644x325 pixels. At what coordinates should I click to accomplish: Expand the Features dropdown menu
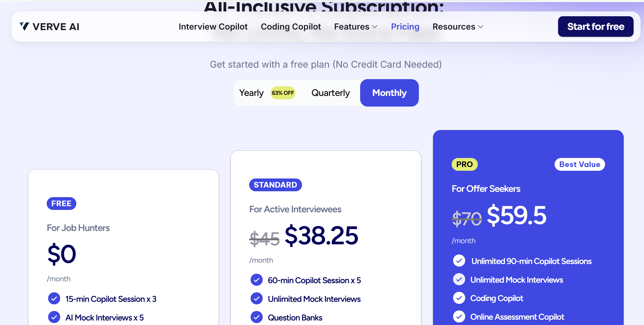click(356, 27)
